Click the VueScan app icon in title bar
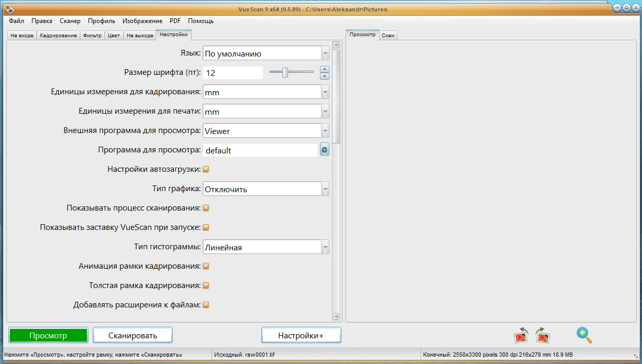This screenshot has height=364, width=642. 9,10
